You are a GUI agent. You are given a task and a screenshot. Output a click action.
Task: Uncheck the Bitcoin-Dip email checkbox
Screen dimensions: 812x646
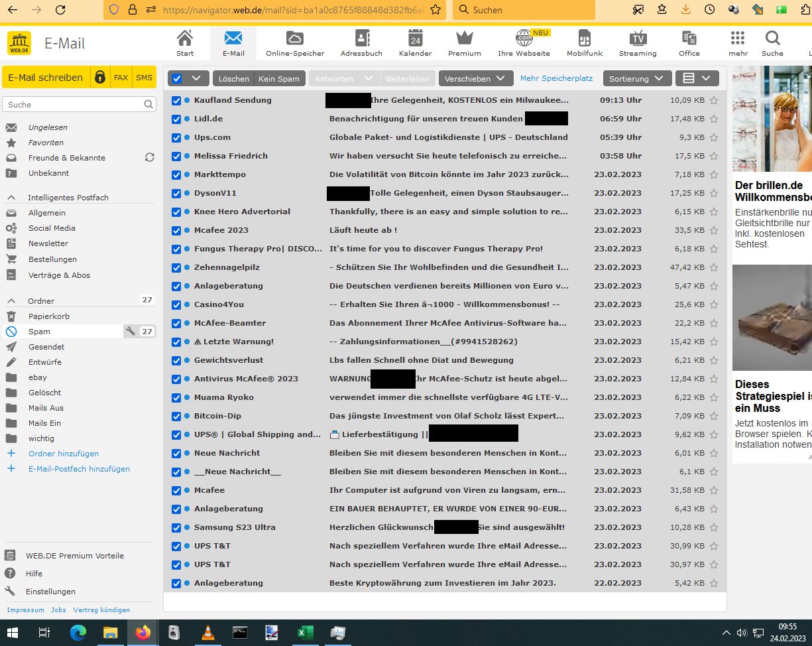(176, 416)
